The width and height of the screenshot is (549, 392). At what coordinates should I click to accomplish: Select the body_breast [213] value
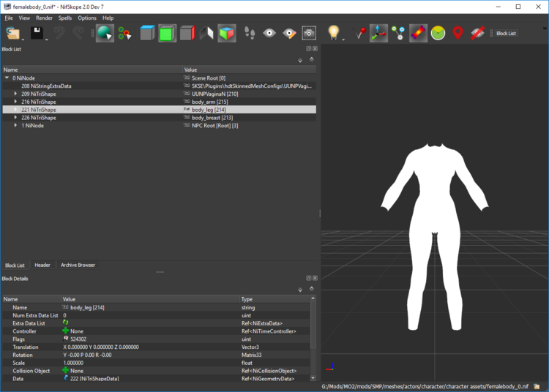click(x=212, y=118)
